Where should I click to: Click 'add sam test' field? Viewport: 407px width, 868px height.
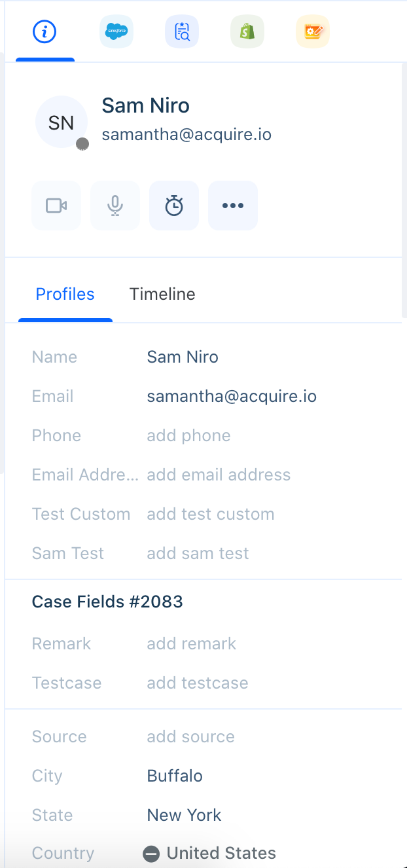pos(198,553)
